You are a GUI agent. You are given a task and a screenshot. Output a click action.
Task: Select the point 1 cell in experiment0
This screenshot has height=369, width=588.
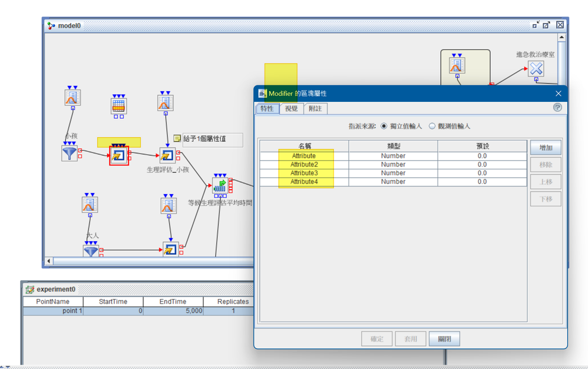tap(53, 311)
